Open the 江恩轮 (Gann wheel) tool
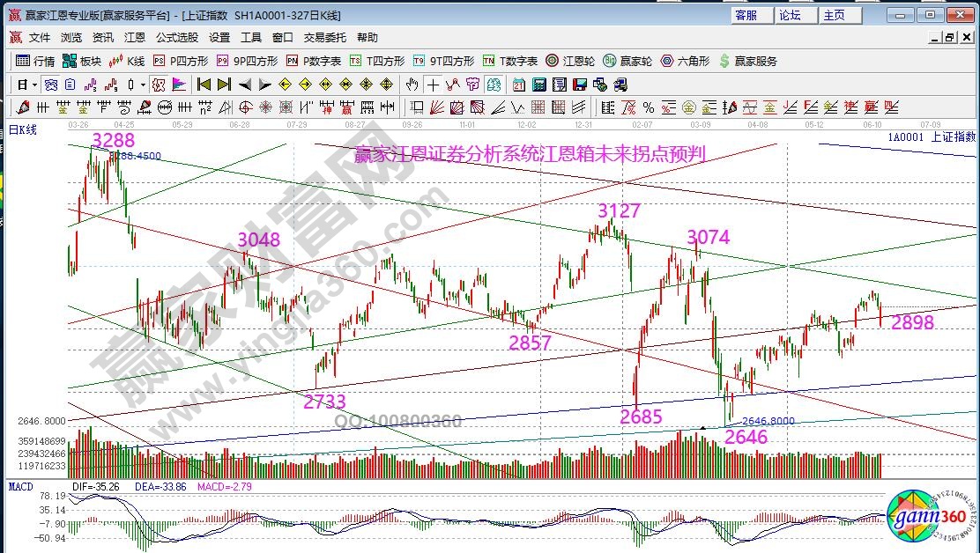980x553 pixels. point(569,61)
